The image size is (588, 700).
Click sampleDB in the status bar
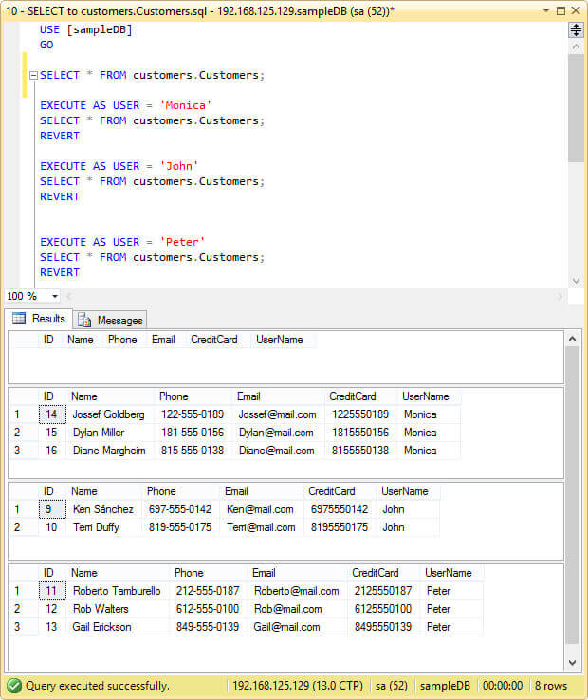tap(446, 685)
